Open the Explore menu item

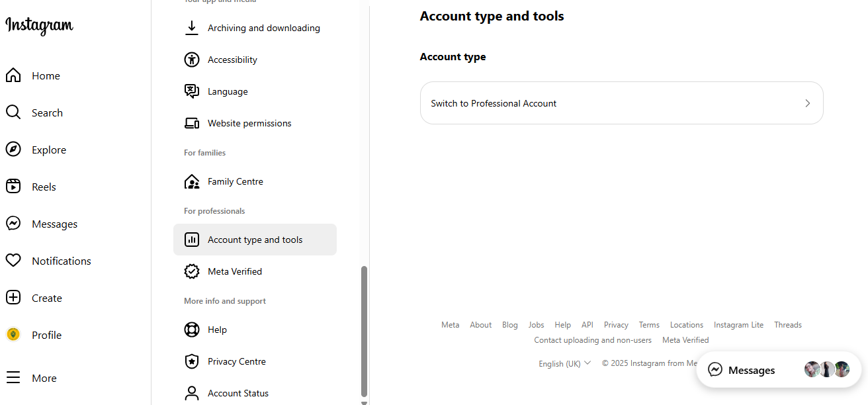[x=49, y=150]
